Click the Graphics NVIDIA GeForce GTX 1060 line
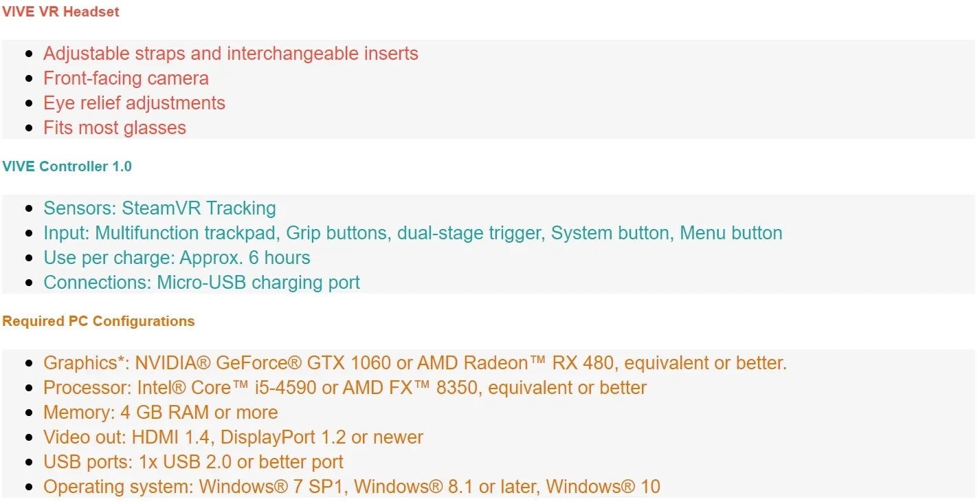This screenshot has width=980, height=502. 415,363
